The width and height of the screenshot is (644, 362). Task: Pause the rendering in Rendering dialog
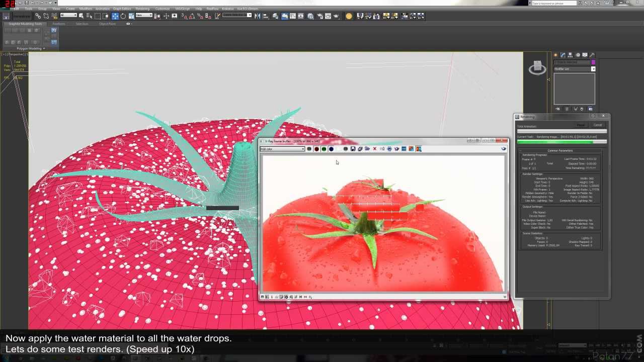click(x=581, y=125)
